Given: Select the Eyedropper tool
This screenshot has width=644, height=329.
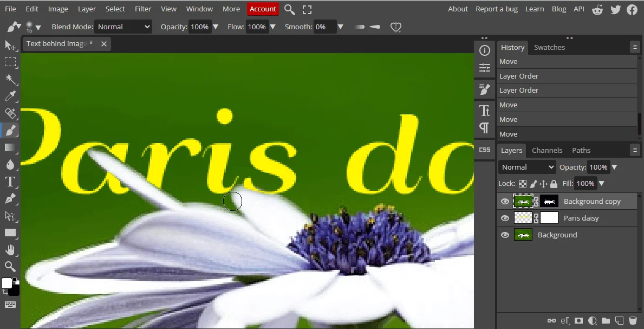Looking at the screenshot, I should click(10, 96).
